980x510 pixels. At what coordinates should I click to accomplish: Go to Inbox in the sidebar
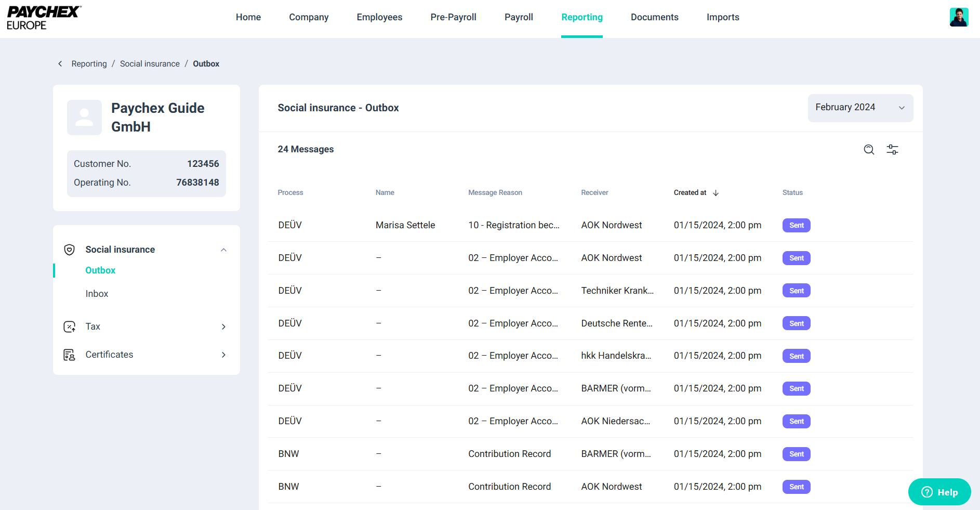(97, 294)
